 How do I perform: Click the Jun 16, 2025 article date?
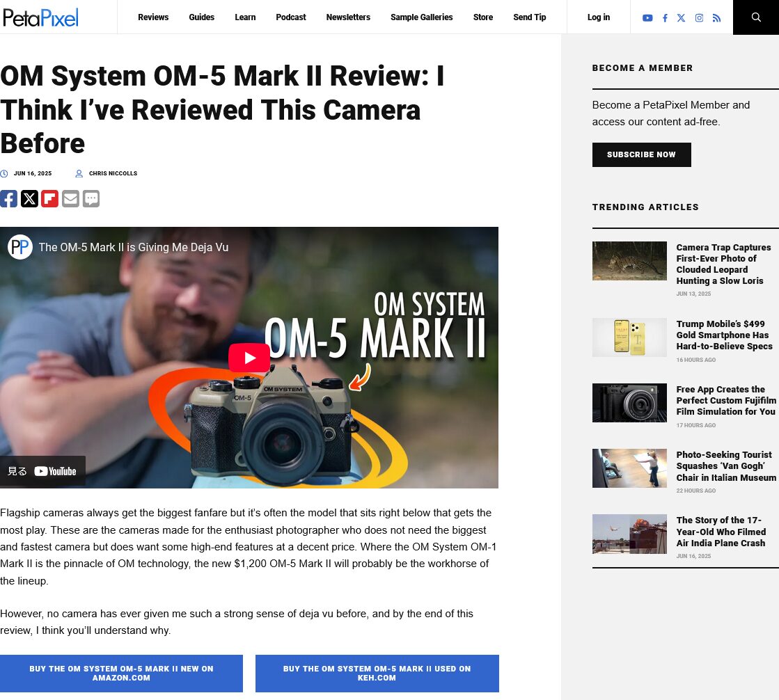point(33,173)
